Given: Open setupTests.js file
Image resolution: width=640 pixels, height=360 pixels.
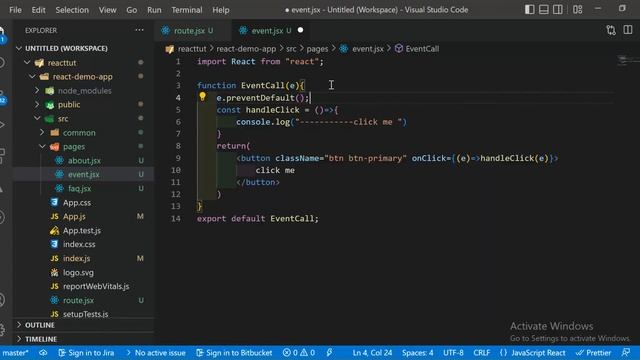Looking at the screenshot, I should [x=85, y=314].
